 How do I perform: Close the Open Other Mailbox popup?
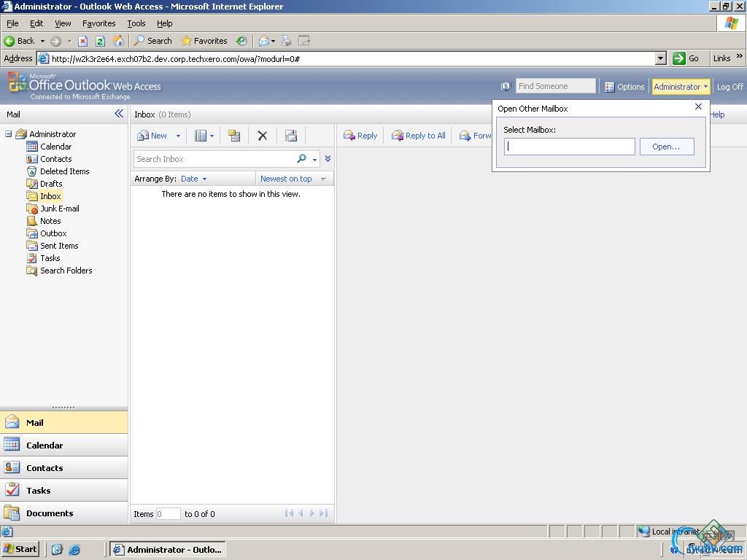698,106
